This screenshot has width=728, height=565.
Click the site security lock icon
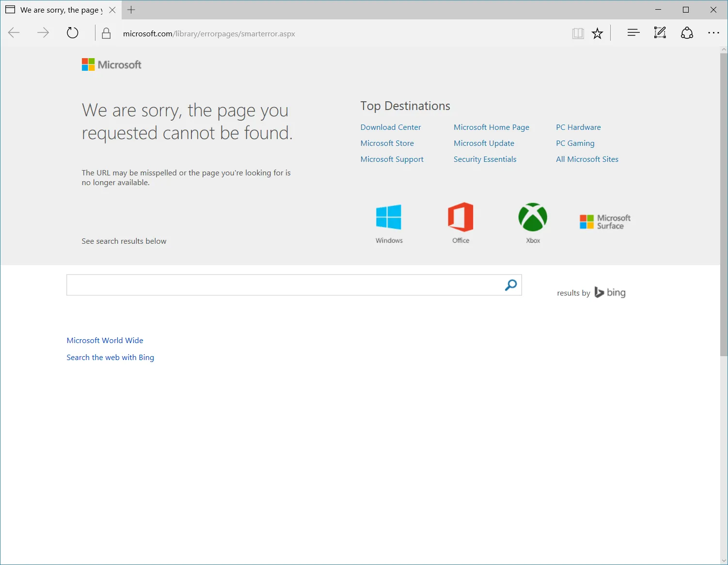[106, 33]
